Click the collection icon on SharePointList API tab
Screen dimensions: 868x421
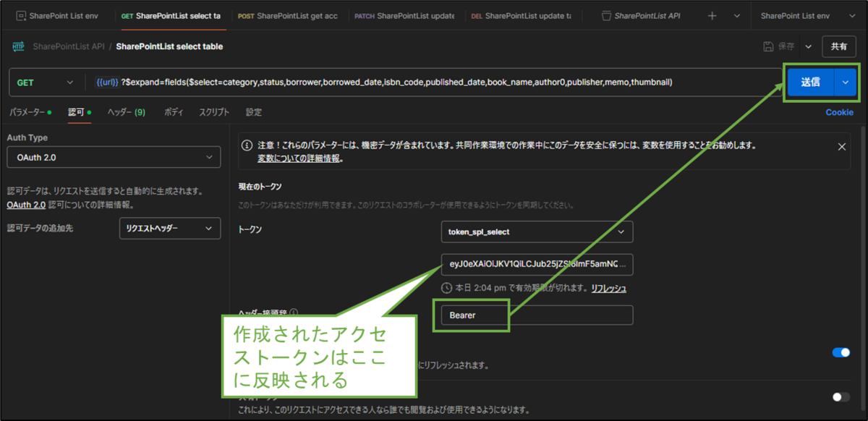click(x=606, y=15)
